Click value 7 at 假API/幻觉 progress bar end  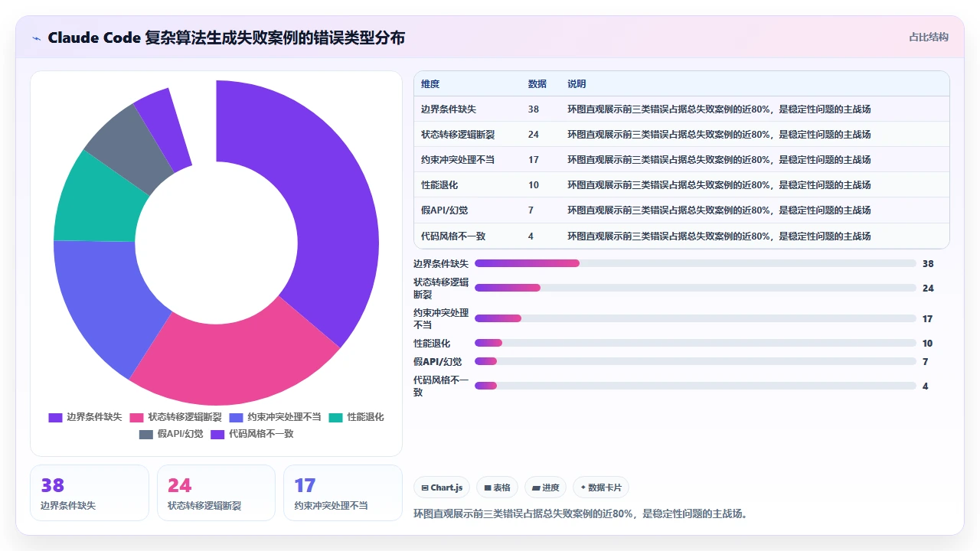click(926, 361)
